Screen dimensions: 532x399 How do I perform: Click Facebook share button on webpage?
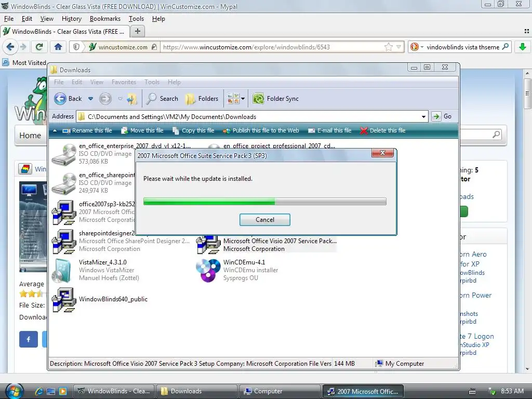coord(29,339)
